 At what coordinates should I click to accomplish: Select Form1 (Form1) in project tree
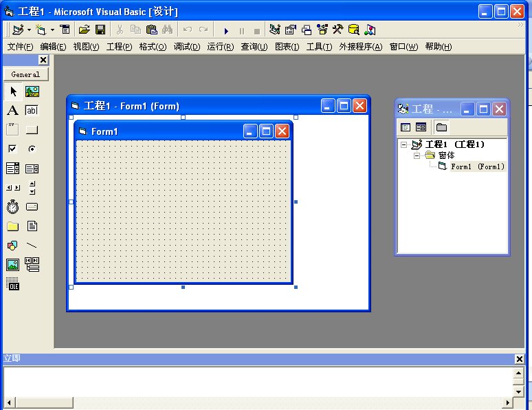(x=478, y=166)
